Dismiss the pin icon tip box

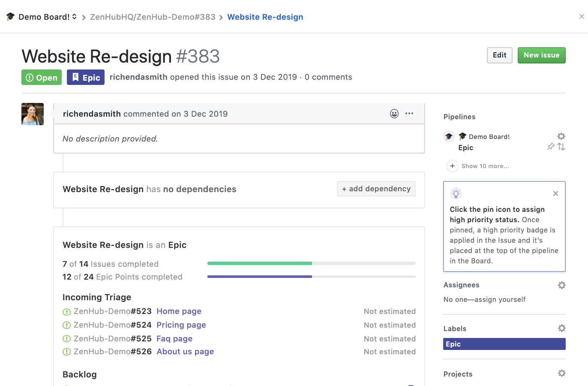(555, 193)
